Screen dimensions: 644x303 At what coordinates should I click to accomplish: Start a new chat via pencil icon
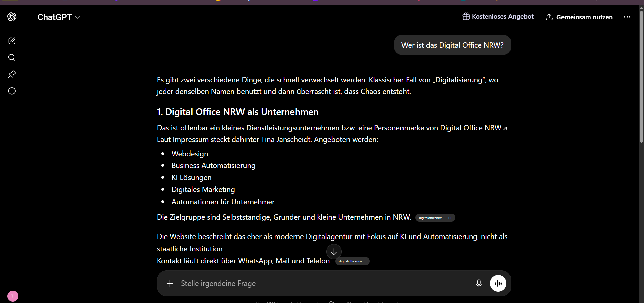click(x=12, y=41)
